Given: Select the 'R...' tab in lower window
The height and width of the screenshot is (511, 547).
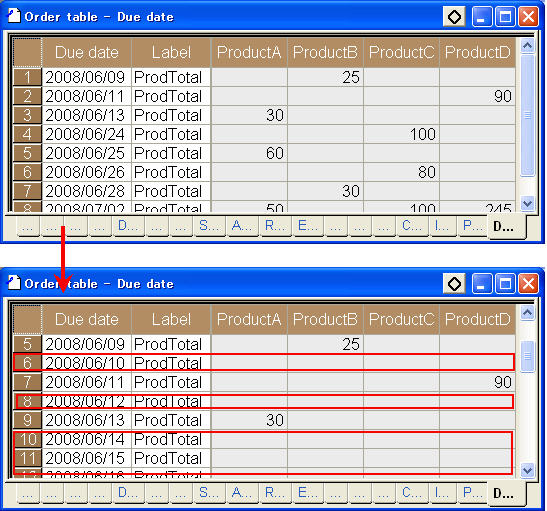Looking at the screenshot, I should (275, 493).
